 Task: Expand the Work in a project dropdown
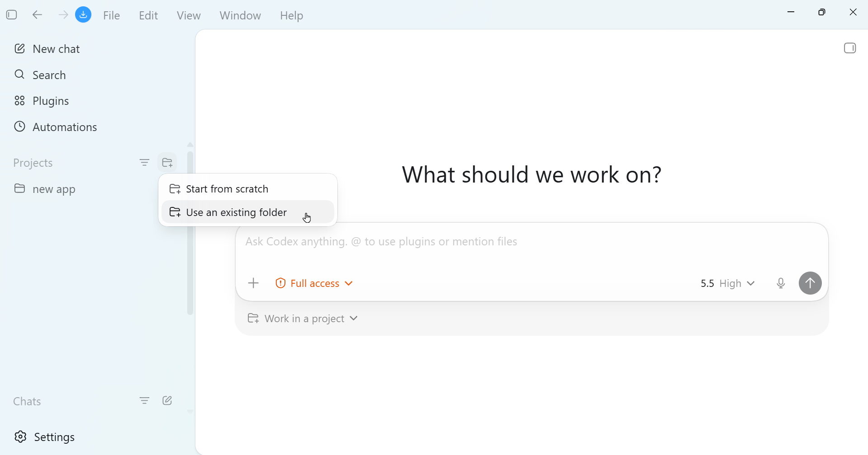coord(303,319)
